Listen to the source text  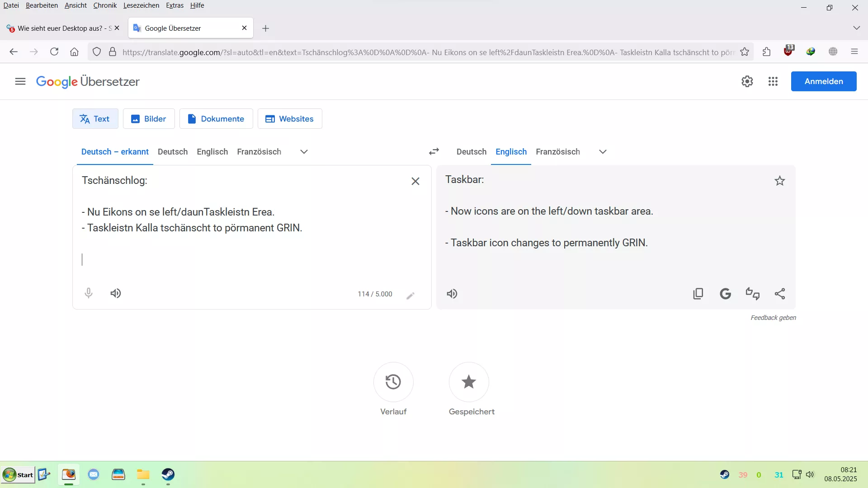(116, 293)
